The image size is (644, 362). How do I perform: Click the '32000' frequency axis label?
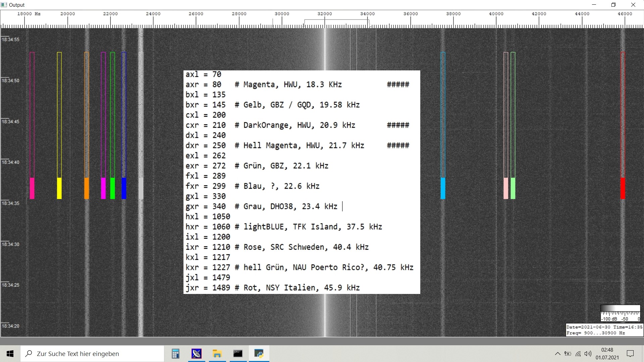tap(325, 14)
